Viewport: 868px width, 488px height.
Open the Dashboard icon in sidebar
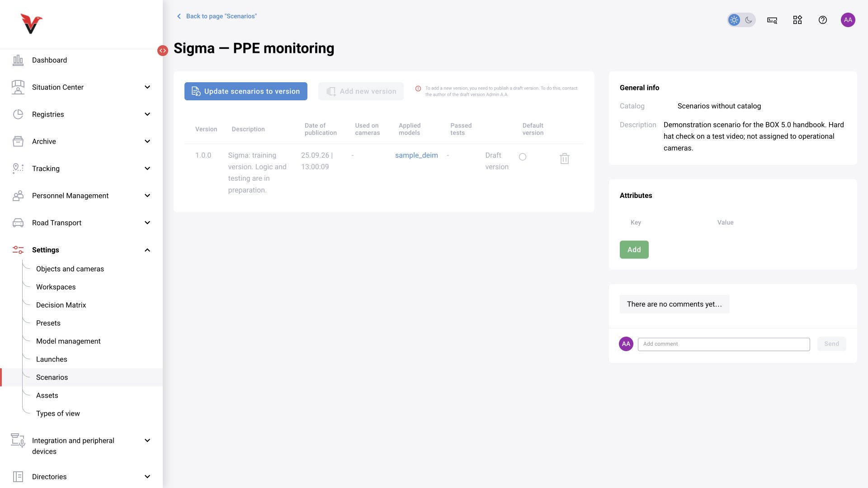click(x=18, y=60)
